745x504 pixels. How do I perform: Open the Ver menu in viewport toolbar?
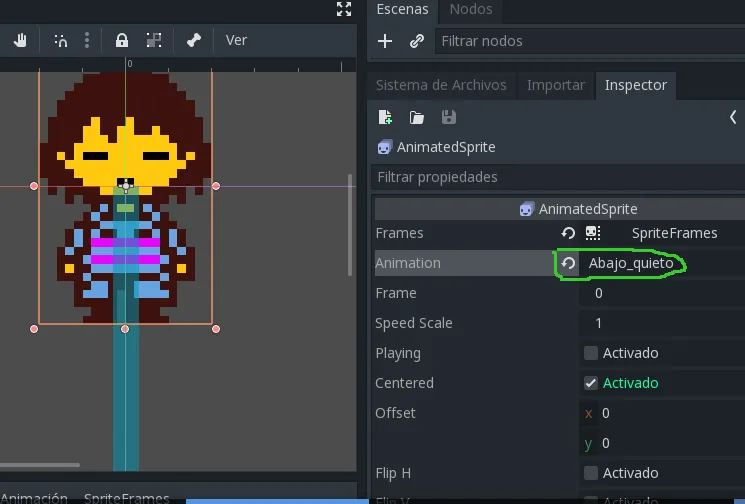[x=236, y=40]
